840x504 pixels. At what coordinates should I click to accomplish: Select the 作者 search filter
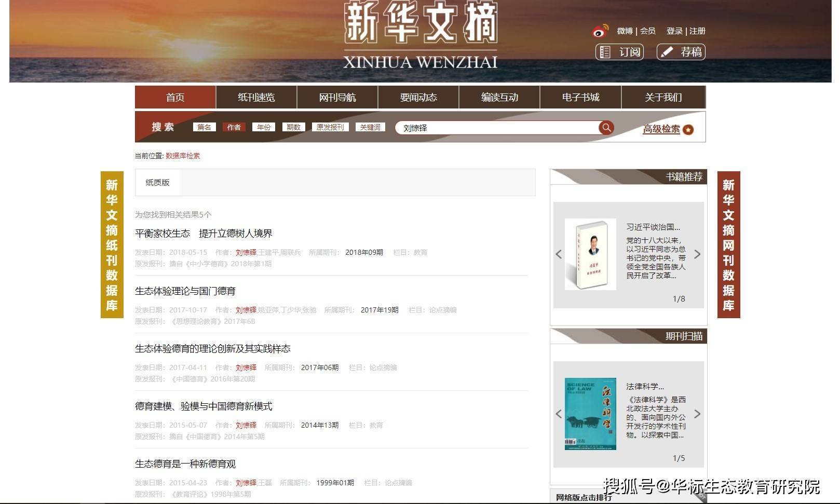click(x=234, y=127)
